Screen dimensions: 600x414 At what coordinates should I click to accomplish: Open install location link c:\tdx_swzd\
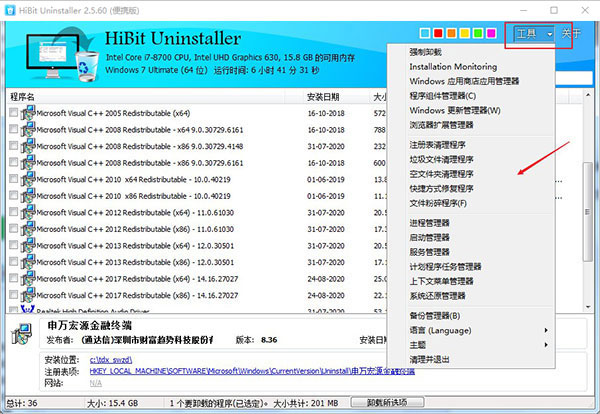(111, 360)
